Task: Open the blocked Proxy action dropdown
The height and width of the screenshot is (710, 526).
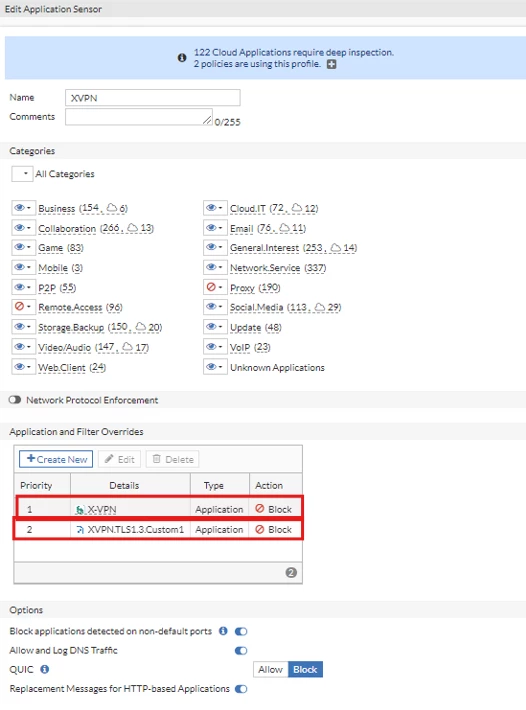Action: click(x=215, y=288)
